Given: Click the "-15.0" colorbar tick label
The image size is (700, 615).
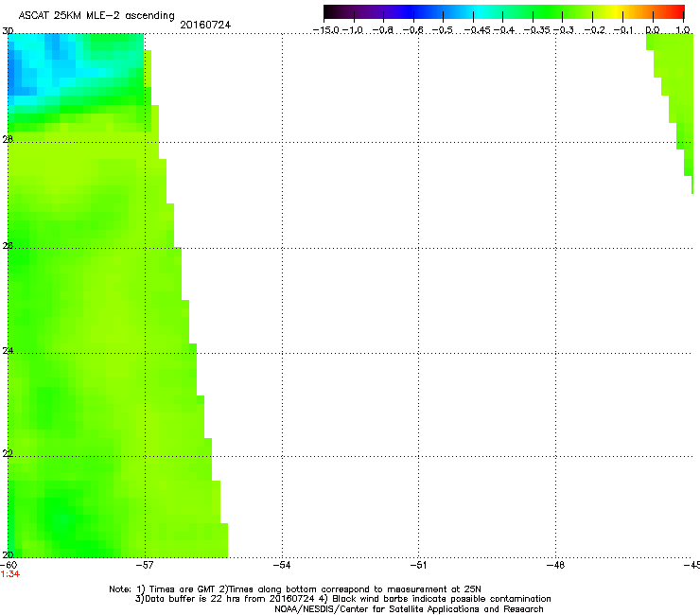Looking at the screenshot, I should [x=326, y=30].
